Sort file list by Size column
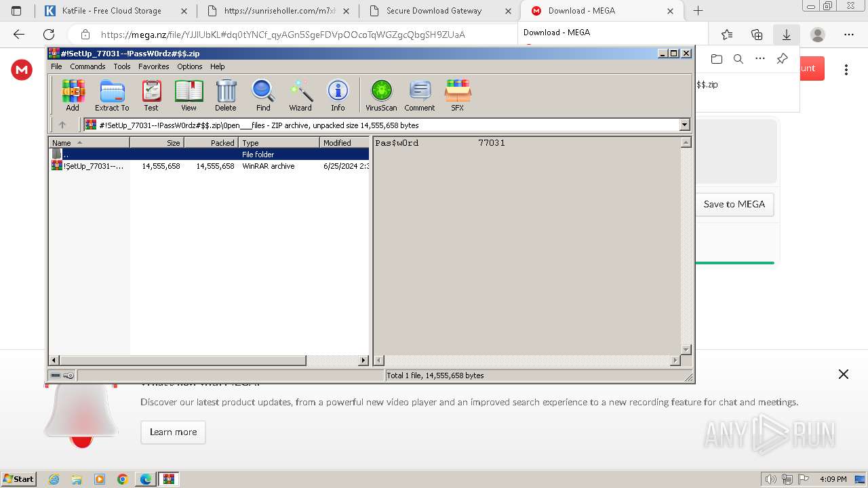Screen dimensions: 868x488 click(157, 142)
